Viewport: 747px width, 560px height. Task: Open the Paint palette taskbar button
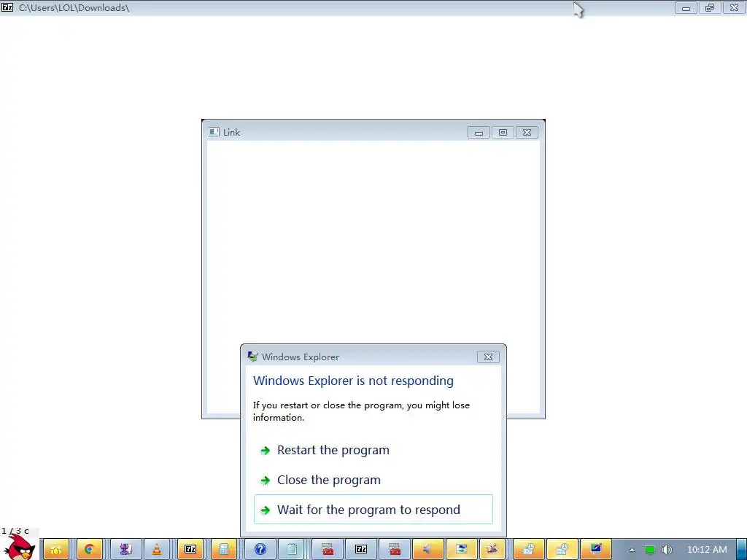tap(493, 550)
